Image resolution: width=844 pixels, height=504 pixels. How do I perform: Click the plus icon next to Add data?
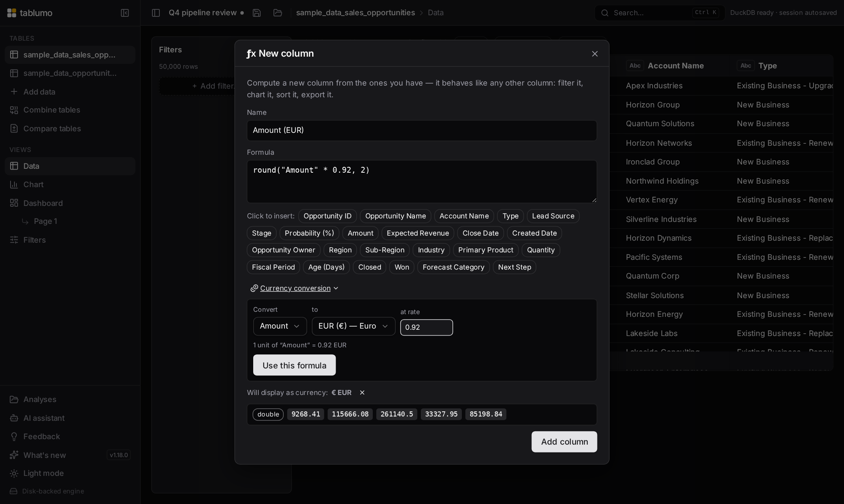(x=14, y=91)
